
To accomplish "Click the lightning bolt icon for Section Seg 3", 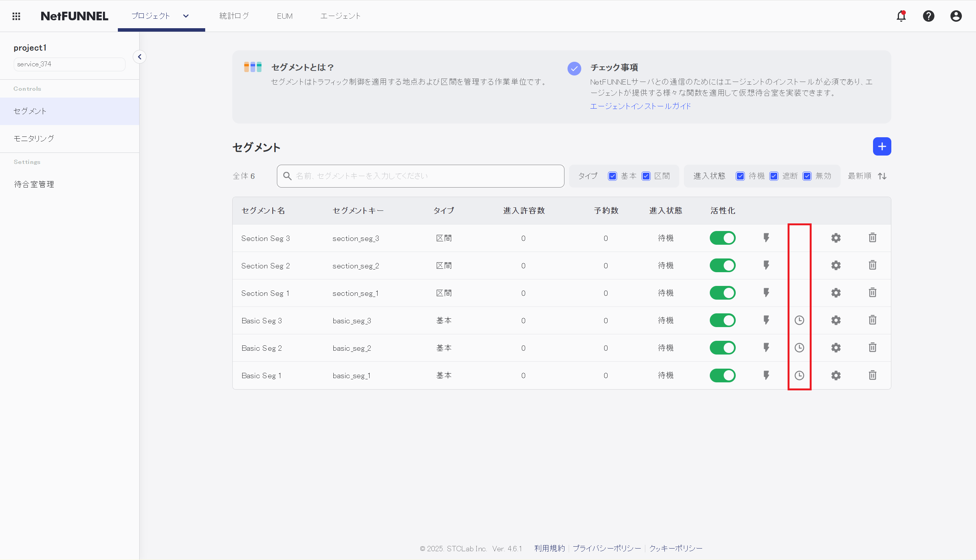I will 766,238.
